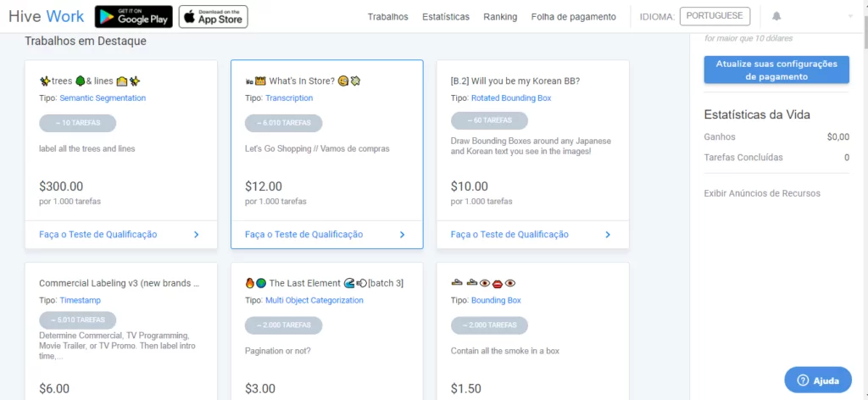The height and width of the screenshot is (400, 868).
Task: Open the Trabalhos menu item
Action: click(x=387, y=16)
